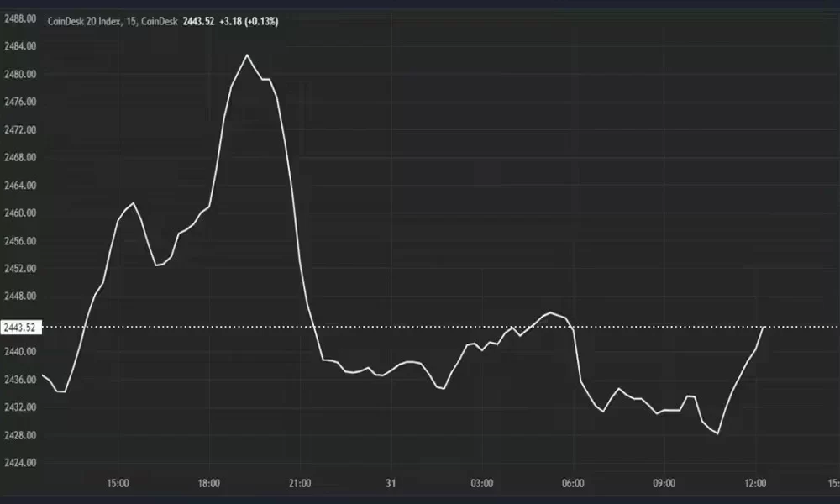Click the 18:00 time axis label
This screenshot has width=840, height=504.
pos(209,484)
